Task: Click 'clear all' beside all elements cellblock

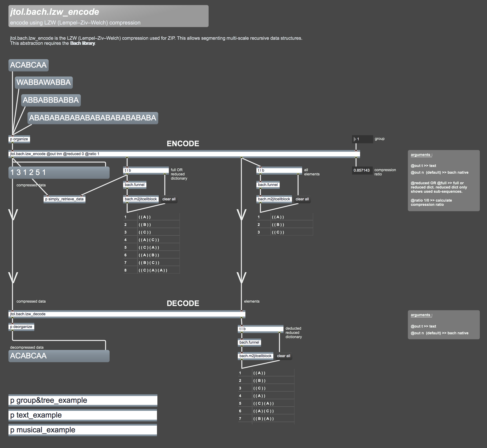Action: (x=302, y=199)
